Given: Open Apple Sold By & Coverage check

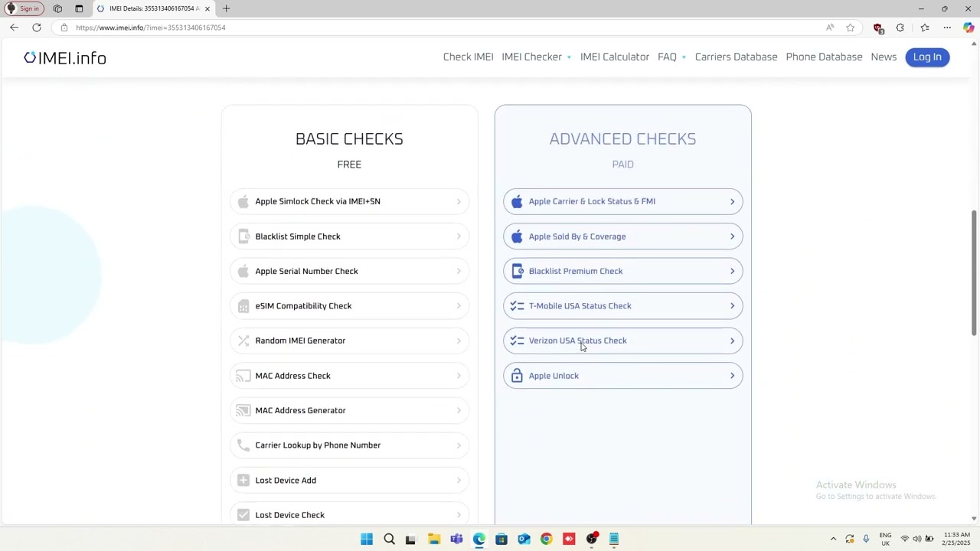Looking at the screenshot, I should (x=622, y=236).
